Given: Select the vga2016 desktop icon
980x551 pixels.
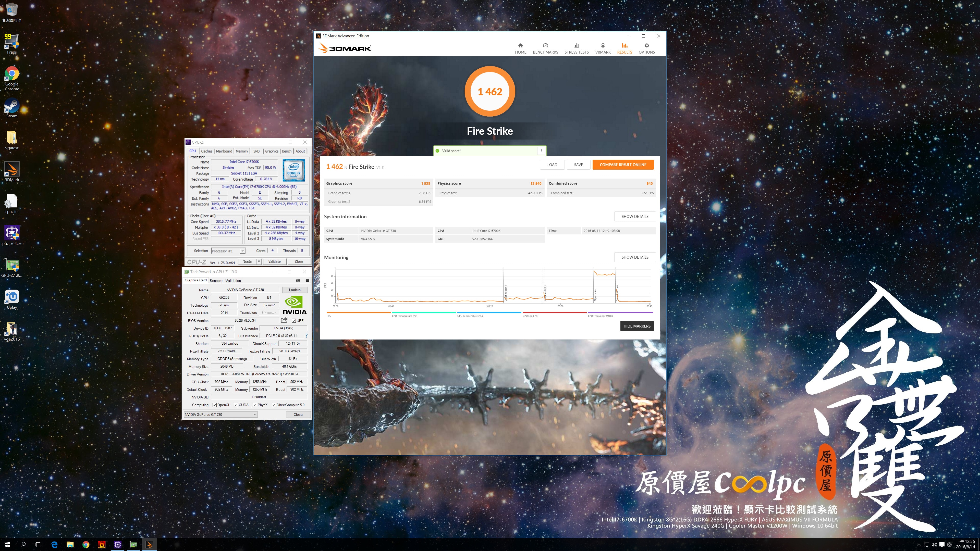Looking at the screenshot, I should (x=12, y=331).
